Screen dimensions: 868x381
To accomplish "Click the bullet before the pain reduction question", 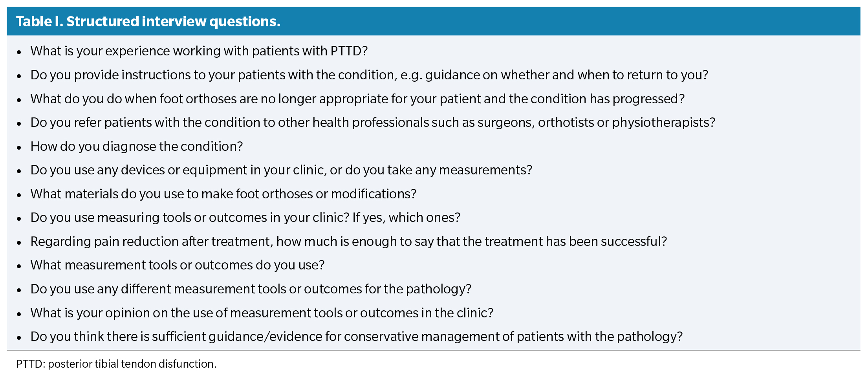I will pos(19,242).
